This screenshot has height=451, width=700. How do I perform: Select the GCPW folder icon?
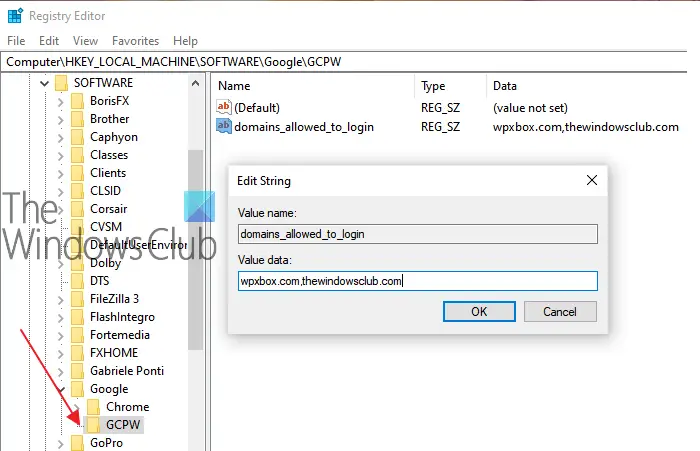click(93, 425)
